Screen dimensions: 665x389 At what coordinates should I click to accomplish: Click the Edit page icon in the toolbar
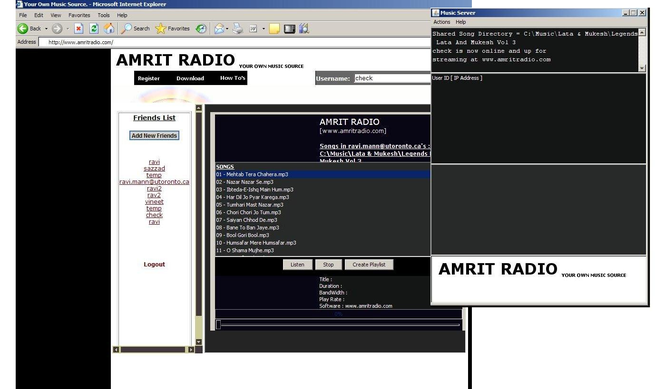(x=253, y=28)
